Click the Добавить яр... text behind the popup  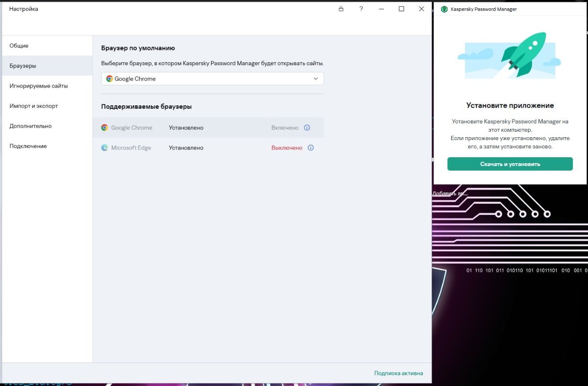[450, 193]
